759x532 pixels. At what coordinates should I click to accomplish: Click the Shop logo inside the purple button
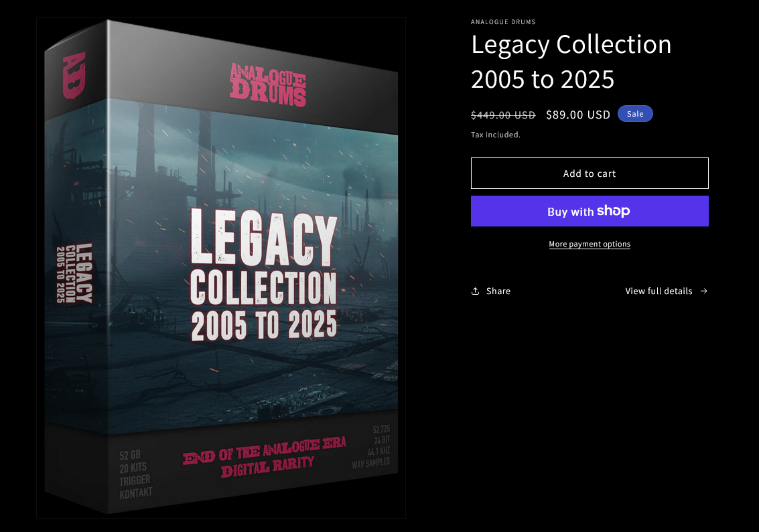point(614,211)
